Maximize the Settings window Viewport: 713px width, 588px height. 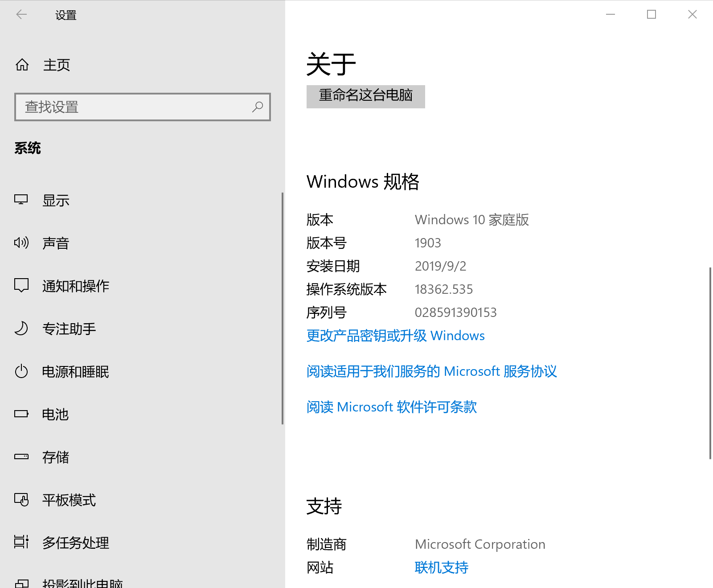click(x=652, y=15)
